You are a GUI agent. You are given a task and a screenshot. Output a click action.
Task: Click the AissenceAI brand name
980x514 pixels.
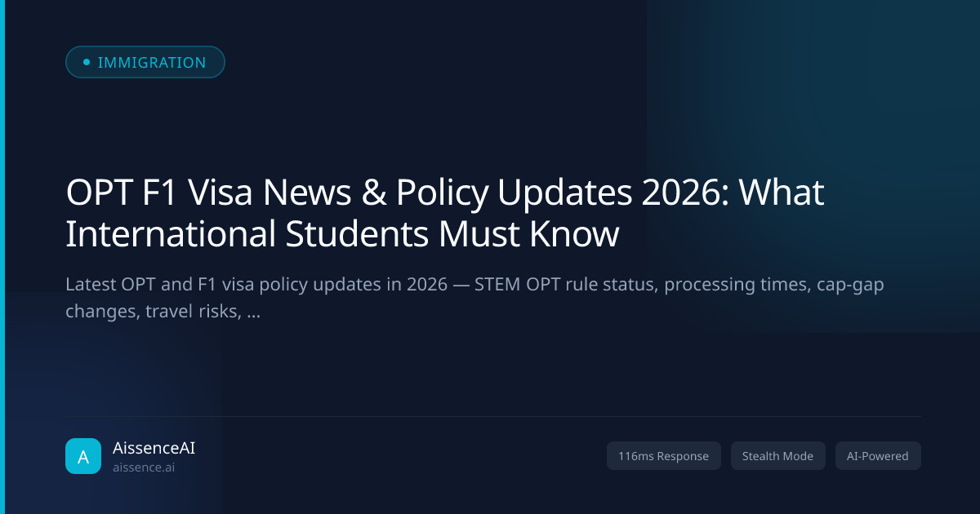[x=154, y=448]
